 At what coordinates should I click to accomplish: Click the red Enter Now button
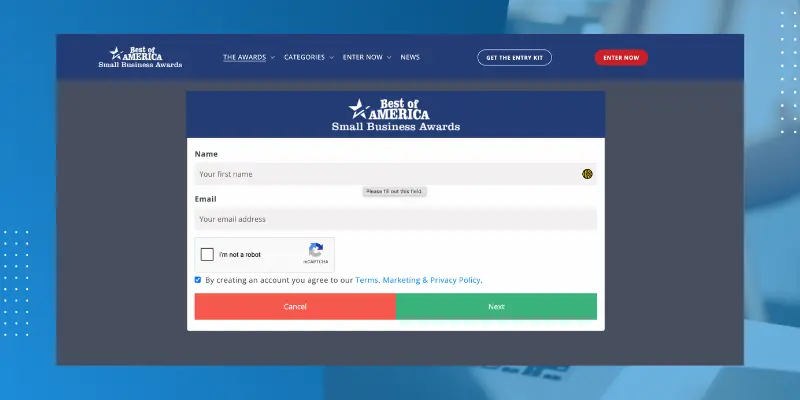click(x=621, y=58)
